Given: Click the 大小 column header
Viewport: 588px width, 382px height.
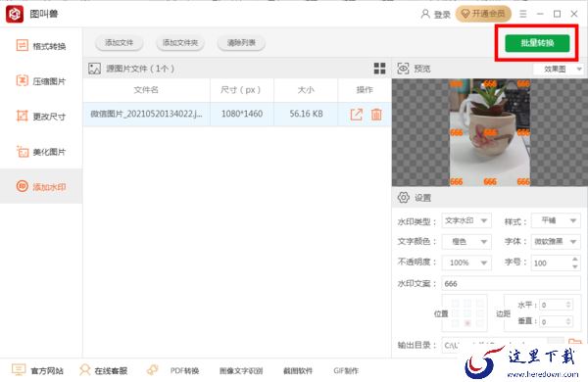Looking at the screenshot, I should click(306, 90).
